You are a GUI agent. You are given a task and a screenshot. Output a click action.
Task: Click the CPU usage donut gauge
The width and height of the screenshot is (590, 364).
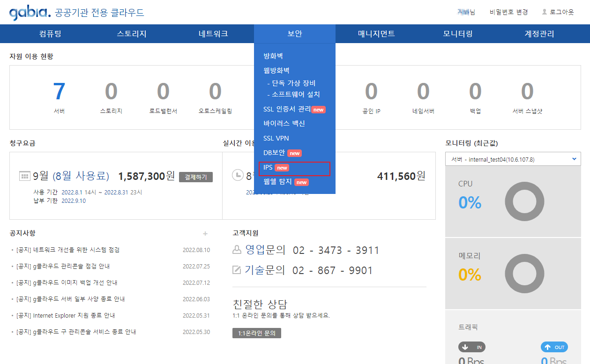pos(524,202)
